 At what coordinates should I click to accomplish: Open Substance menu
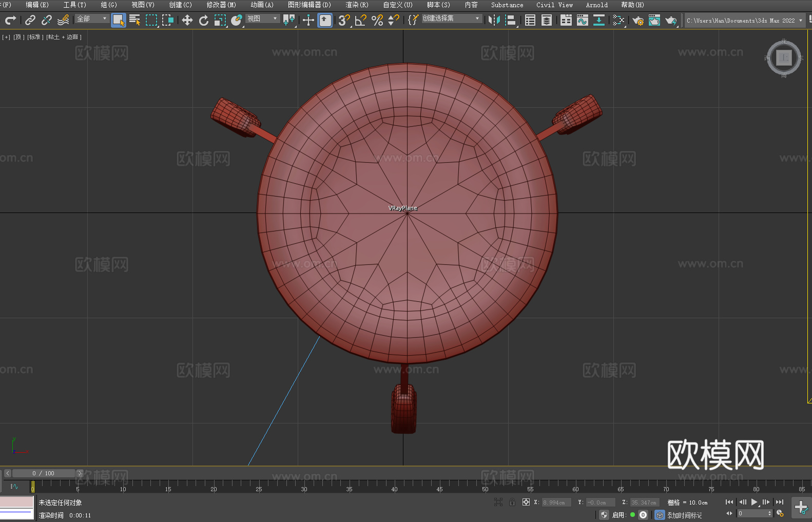(x=507, y=5)
